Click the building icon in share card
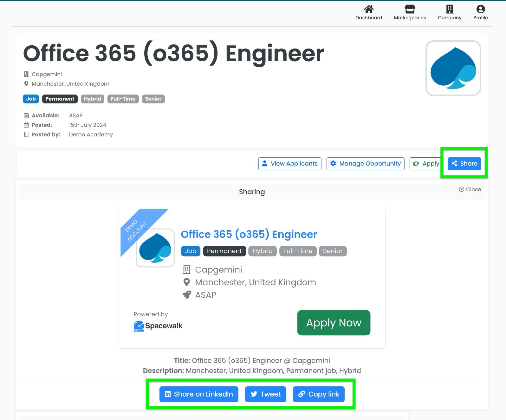The height and width of the screenshot is (420, 506). tap(187, 270)
